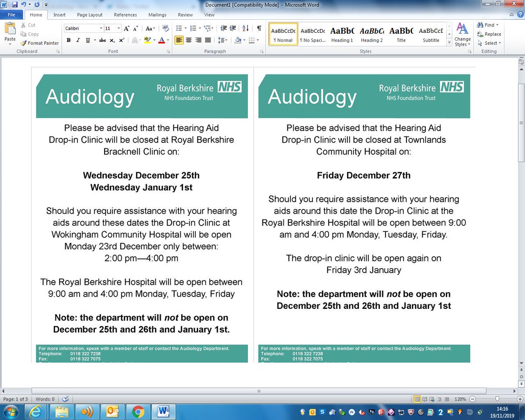Viewport: 525px width, 420px height.
Task: Click the Sort icon in Paragraph group
Action: (245, 28)
